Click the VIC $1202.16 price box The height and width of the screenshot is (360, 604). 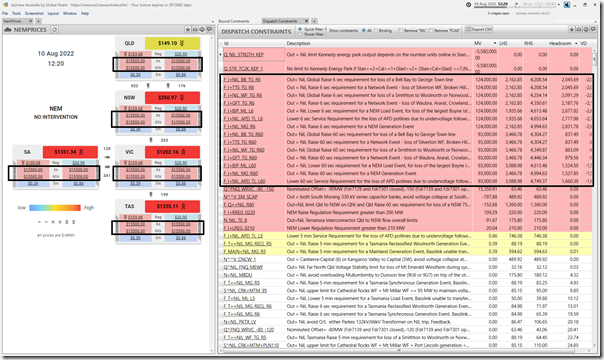172,152
